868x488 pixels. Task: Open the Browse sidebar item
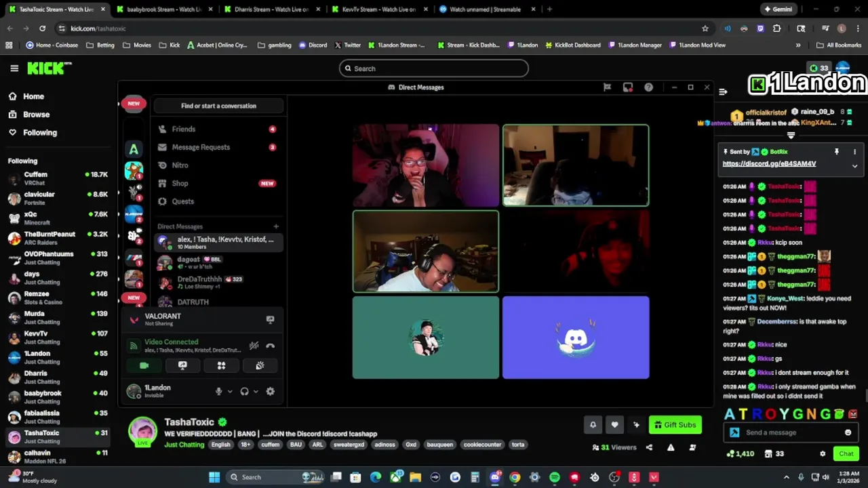[29, 115]
